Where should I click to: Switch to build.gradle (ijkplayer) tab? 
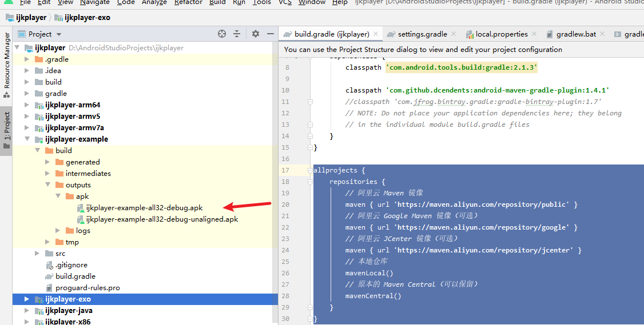click(x=332, y=34)
